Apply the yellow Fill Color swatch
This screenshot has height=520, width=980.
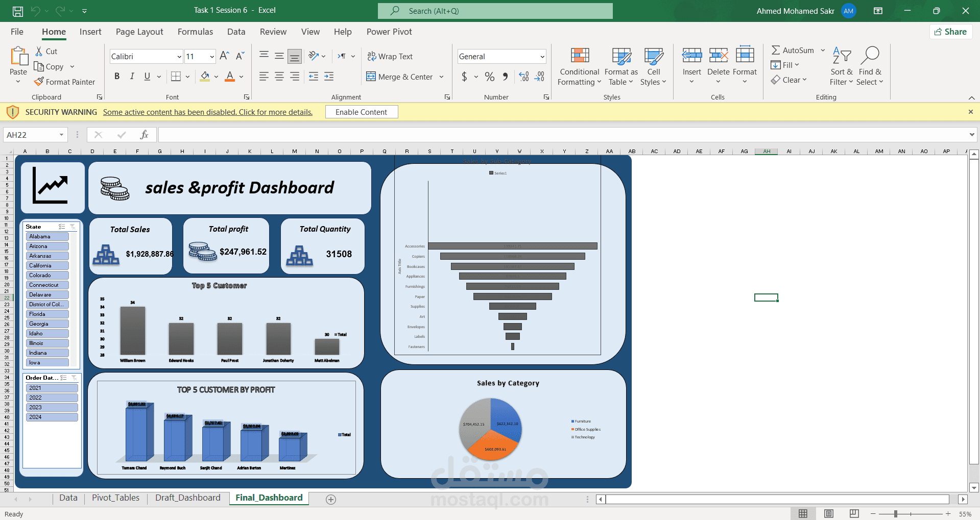pos(205,77)
